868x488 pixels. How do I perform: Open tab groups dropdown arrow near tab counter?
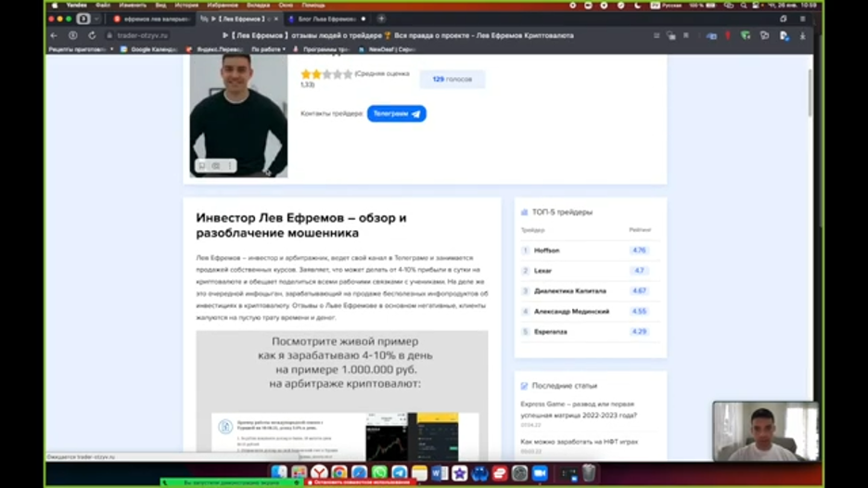(x=96, y=19)
